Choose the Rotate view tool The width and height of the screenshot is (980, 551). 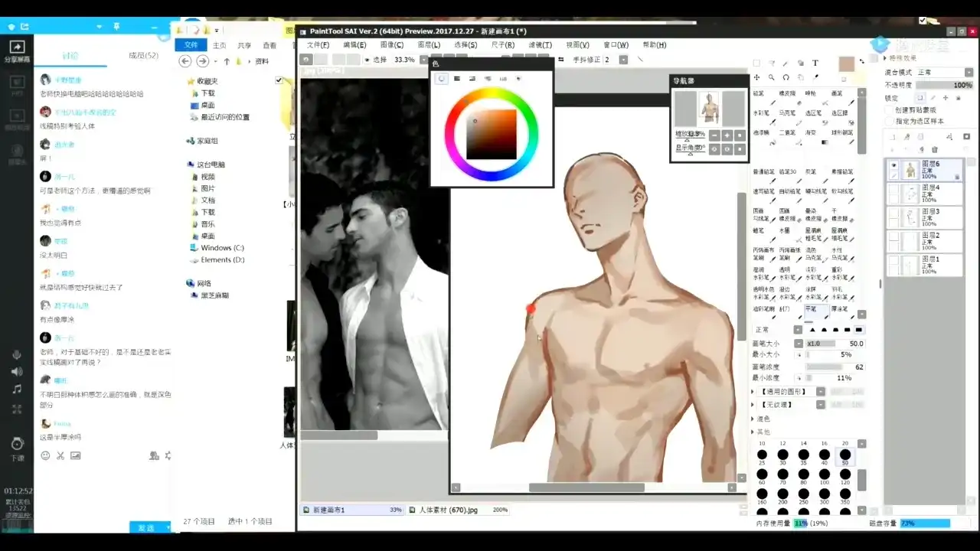pos(786,77)
